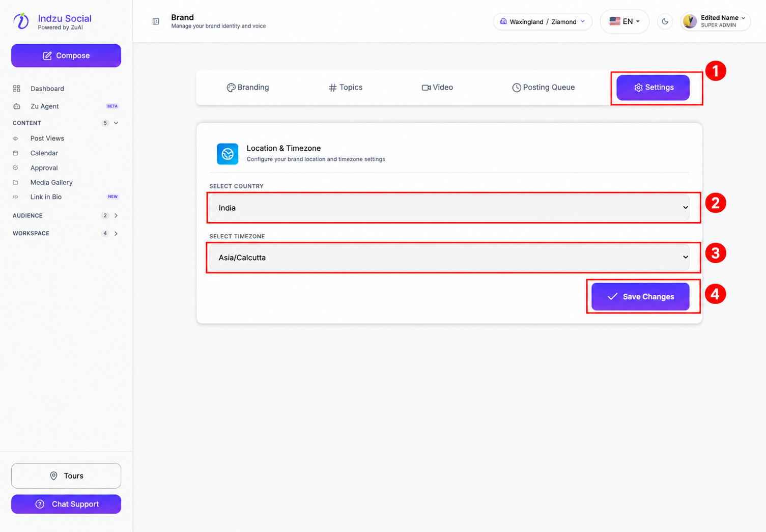Click the Location & Timezone globe icon

point(228,154)
